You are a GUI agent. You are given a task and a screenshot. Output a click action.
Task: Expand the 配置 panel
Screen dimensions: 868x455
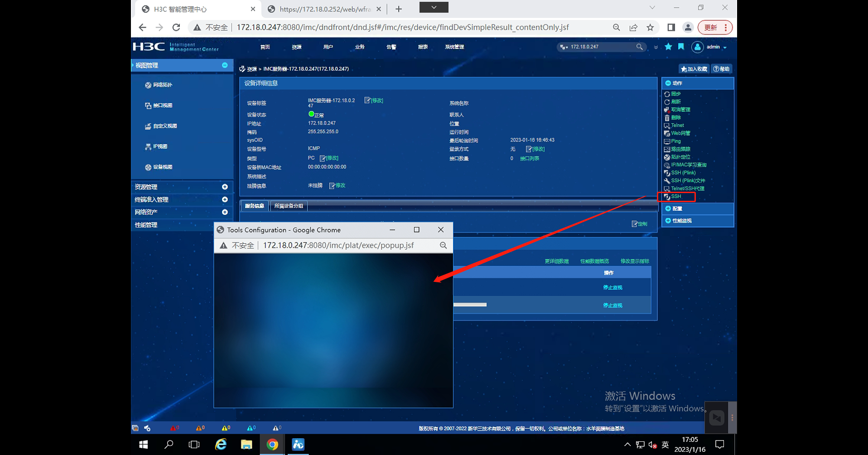pyautogui.click(x=668, y=208)
